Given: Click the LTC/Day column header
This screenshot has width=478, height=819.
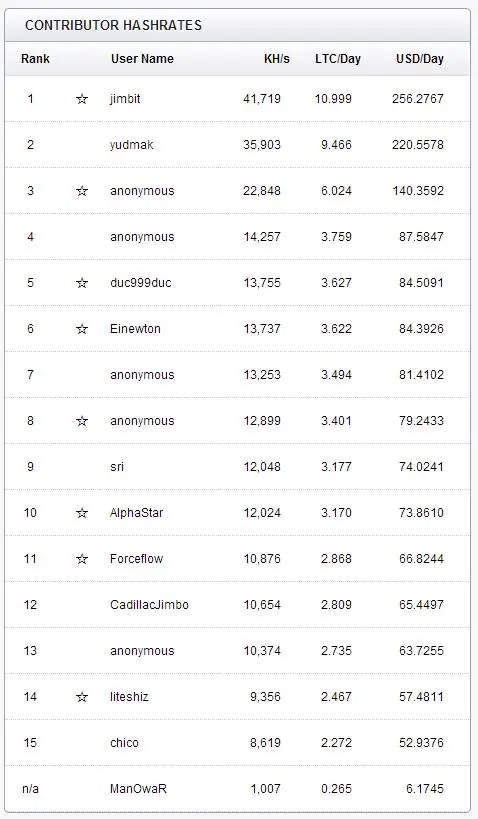Looking at the screenshot, I should tap(338, 58).
